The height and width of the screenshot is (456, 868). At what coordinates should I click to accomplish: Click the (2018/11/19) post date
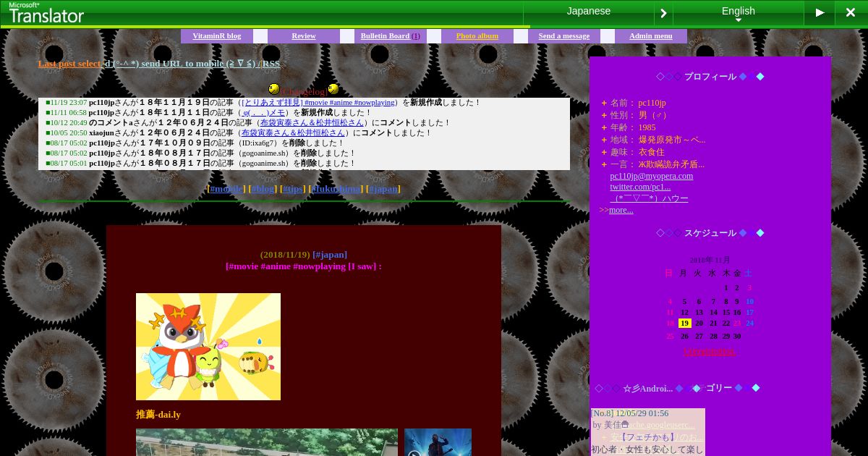coord(285,255)
